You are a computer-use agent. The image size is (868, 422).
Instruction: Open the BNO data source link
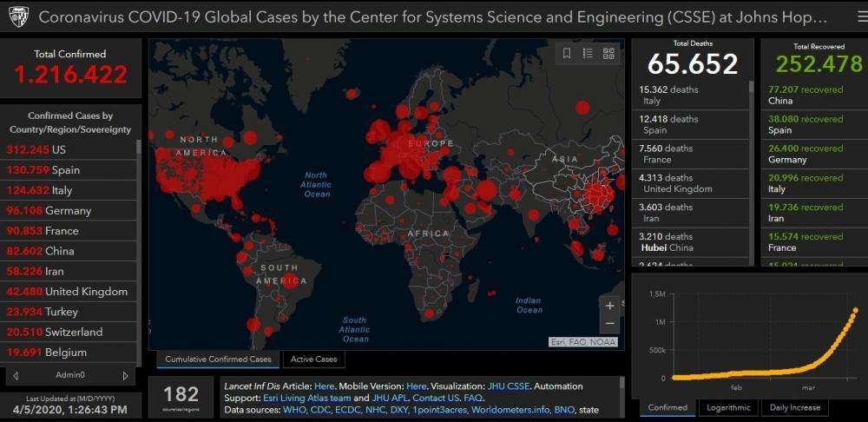tap(564, 411)
